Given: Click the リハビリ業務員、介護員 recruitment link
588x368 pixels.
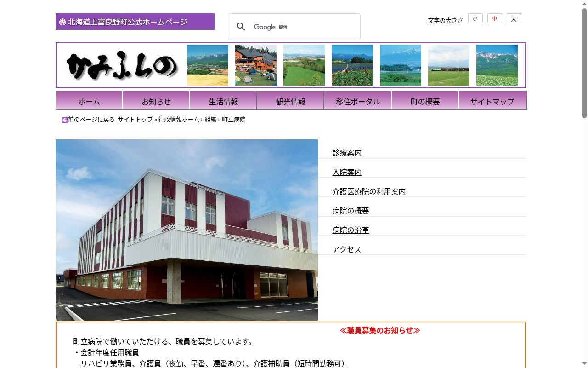Looking at the screenshot, I should coord(215,363).
